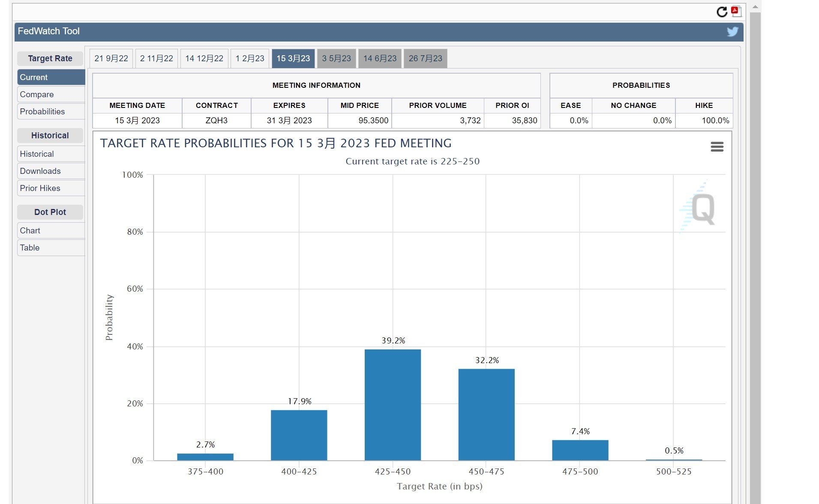Click the 425-450 bar showing 39.2%
The width and height of the screenshot is (819, 504).
(x=393, y=405)
